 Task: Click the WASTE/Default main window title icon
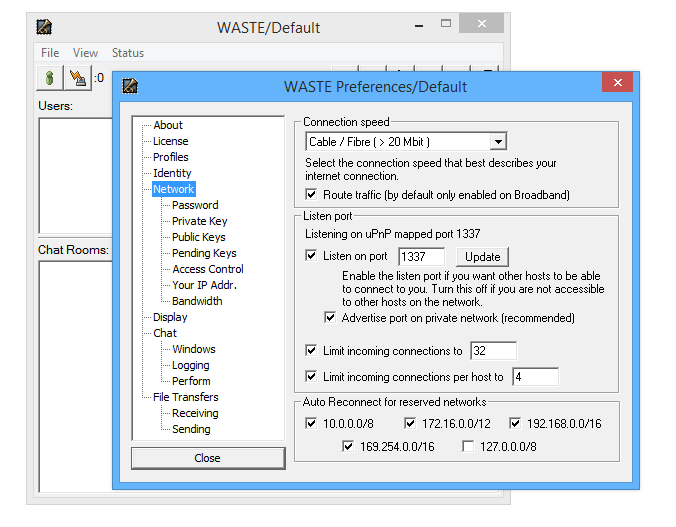44,27
